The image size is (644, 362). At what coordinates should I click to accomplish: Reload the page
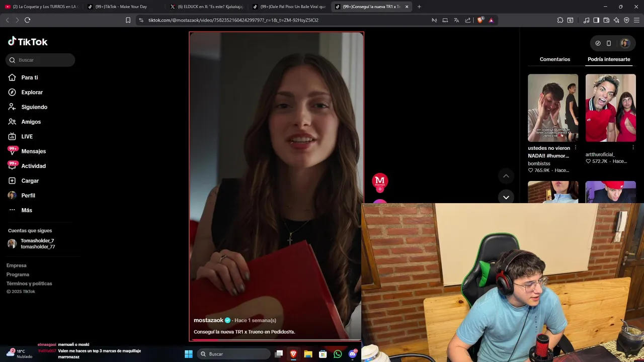click(x=27, y=20)
